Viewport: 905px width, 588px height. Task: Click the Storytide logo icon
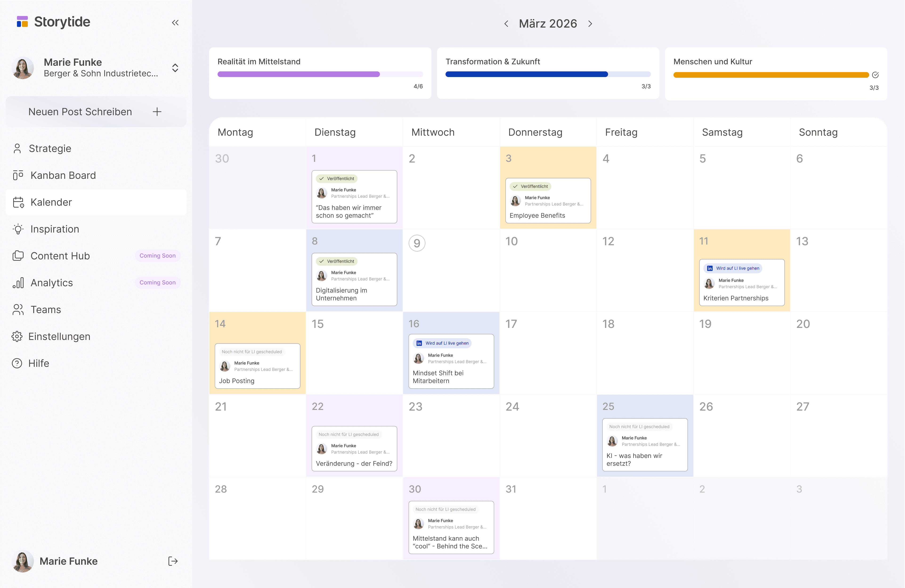coord(22,22)
